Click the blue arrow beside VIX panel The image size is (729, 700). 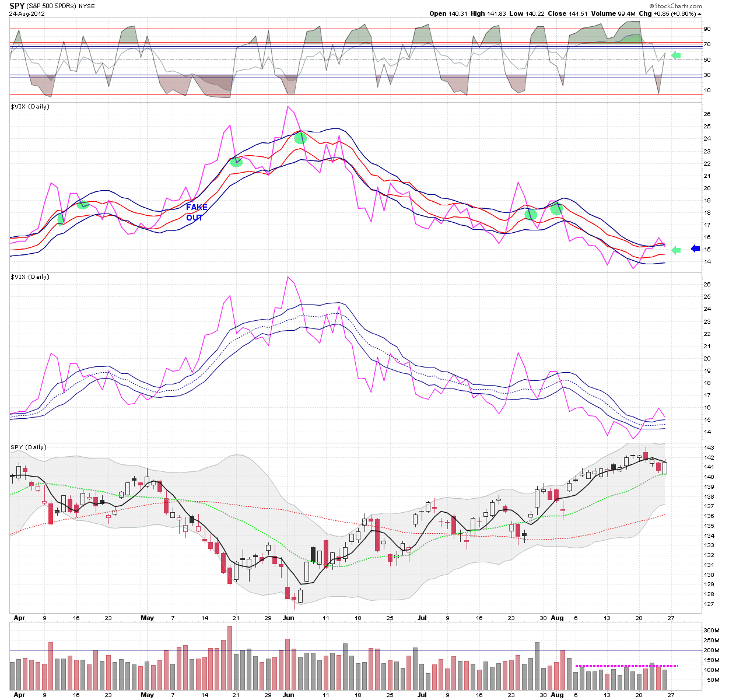coord(695,249)
